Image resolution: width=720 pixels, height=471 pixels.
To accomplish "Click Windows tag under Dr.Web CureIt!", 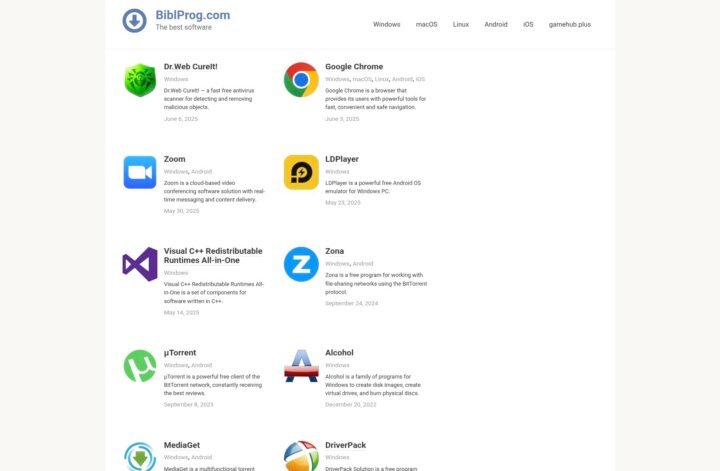I will coord(176,79).
